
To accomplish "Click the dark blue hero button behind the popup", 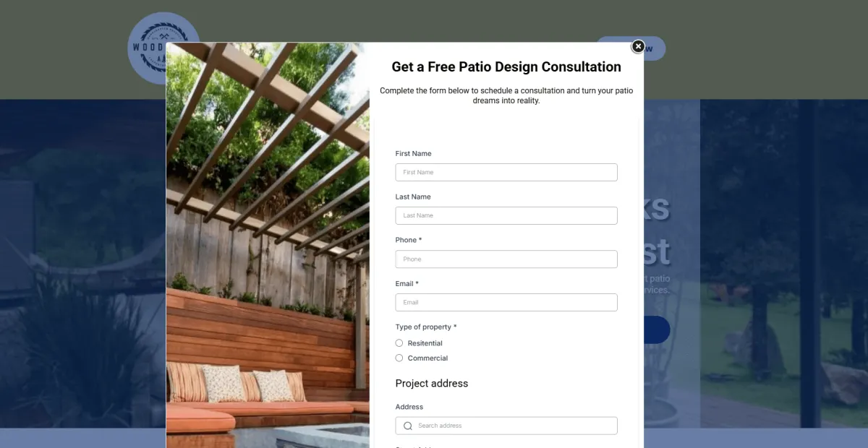I will 657,329.
